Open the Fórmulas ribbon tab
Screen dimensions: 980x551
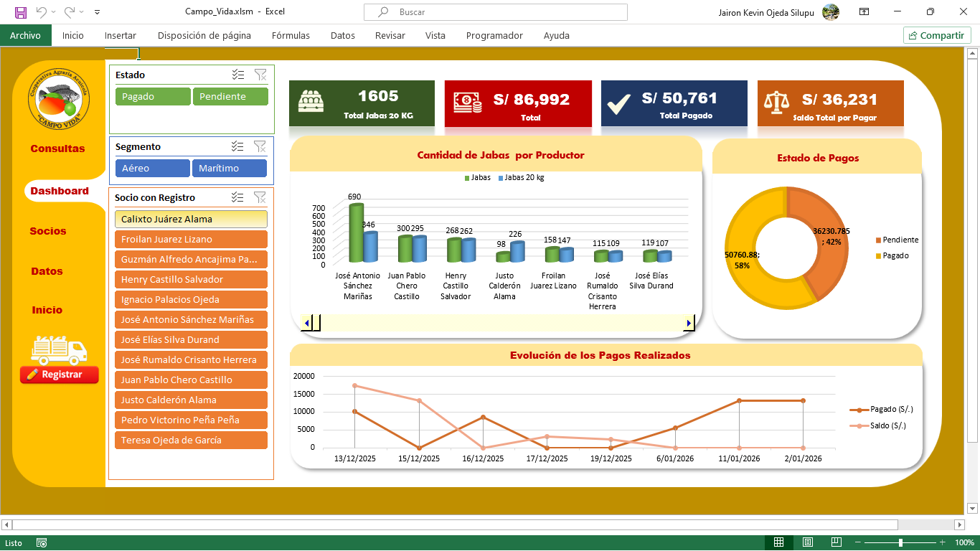pyautogui.click(x=291, y=35)
